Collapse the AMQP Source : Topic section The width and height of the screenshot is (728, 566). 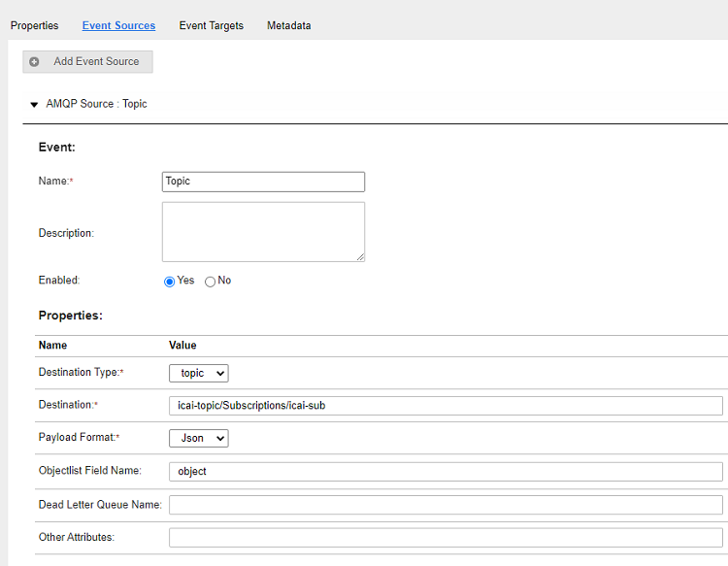tap(34, 105)
